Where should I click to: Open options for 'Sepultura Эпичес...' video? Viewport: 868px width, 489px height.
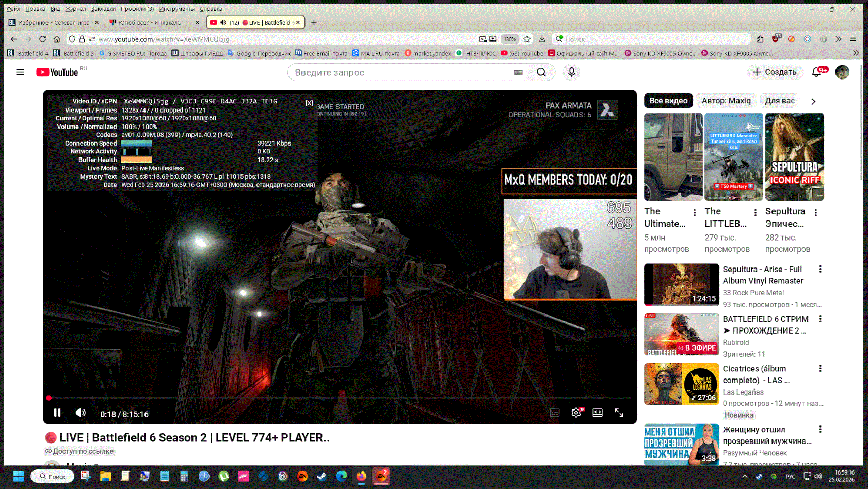pyautogui.click(x=816, y=212)
